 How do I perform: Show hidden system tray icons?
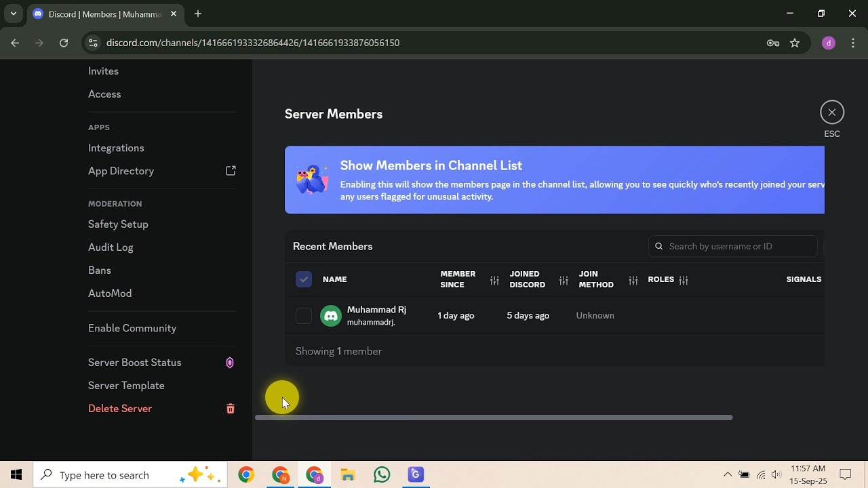pos(728,474)
